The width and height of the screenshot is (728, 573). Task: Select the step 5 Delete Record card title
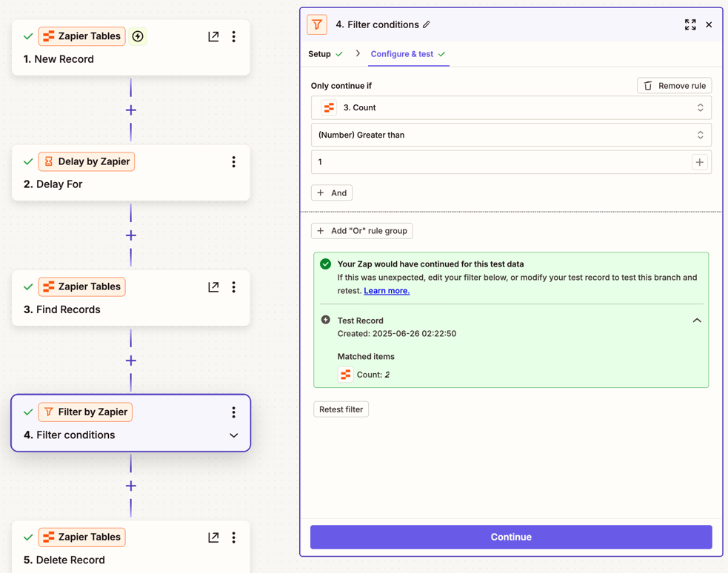click(x=64, y=560)
